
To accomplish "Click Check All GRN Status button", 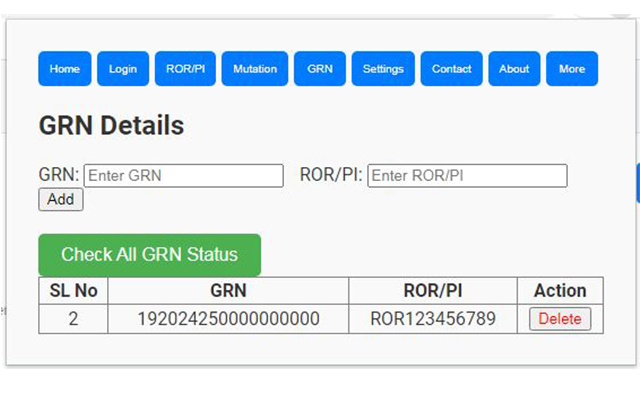I will click(x=149, y=255).
